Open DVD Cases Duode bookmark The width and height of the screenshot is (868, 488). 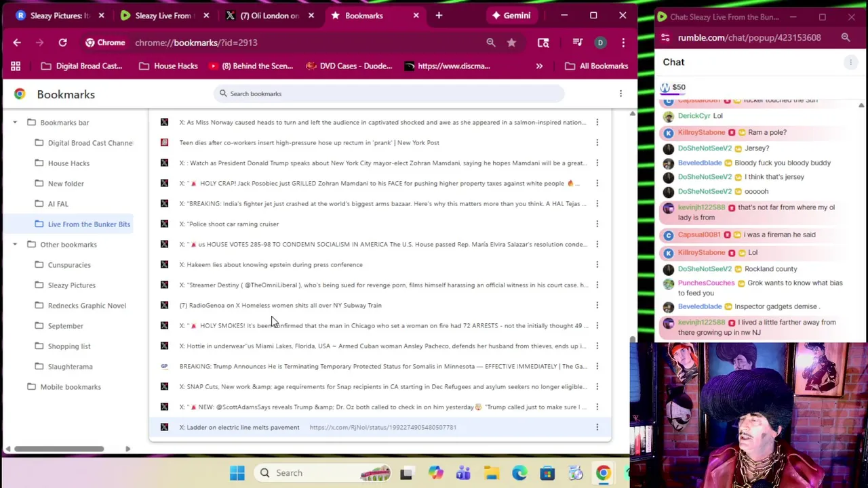point(349,66)
